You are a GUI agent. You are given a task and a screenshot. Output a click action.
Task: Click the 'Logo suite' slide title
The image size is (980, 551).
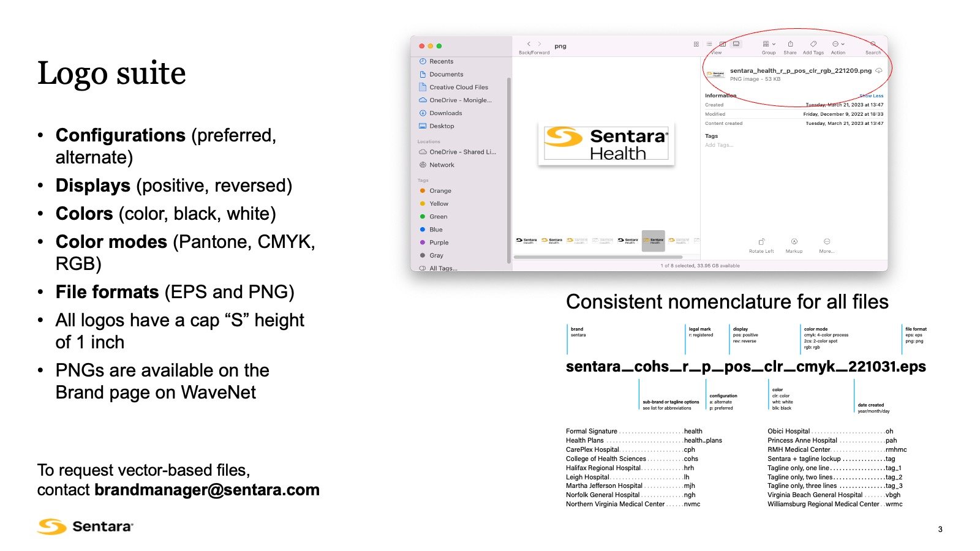111,73
